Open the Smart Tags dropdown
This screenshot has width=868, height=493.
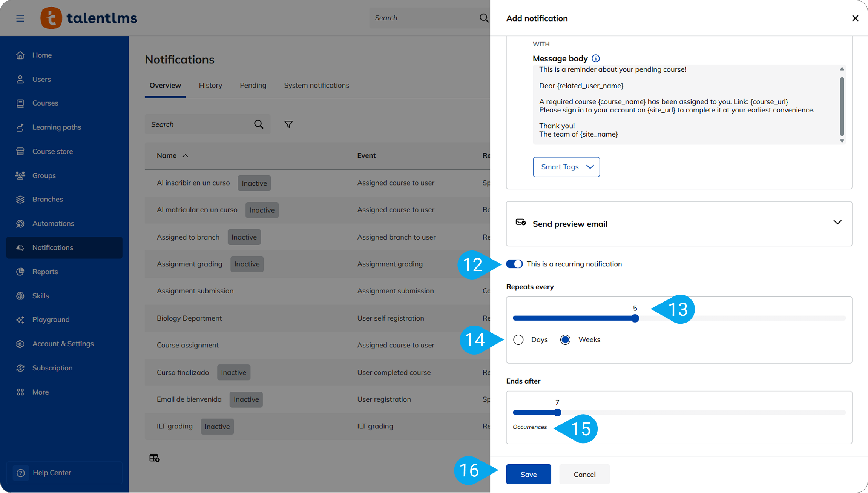pos(566,167)
